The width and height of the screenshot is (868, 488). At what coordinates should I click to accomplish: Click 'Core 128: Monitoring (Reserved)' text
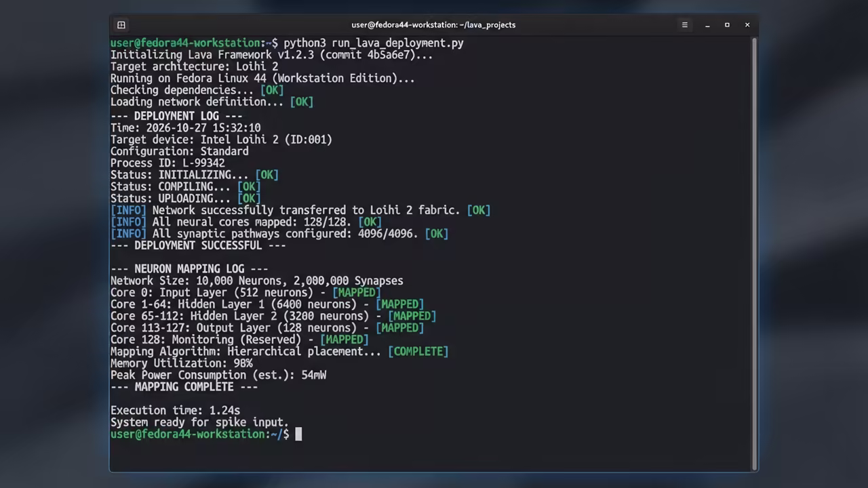(206, 340)
